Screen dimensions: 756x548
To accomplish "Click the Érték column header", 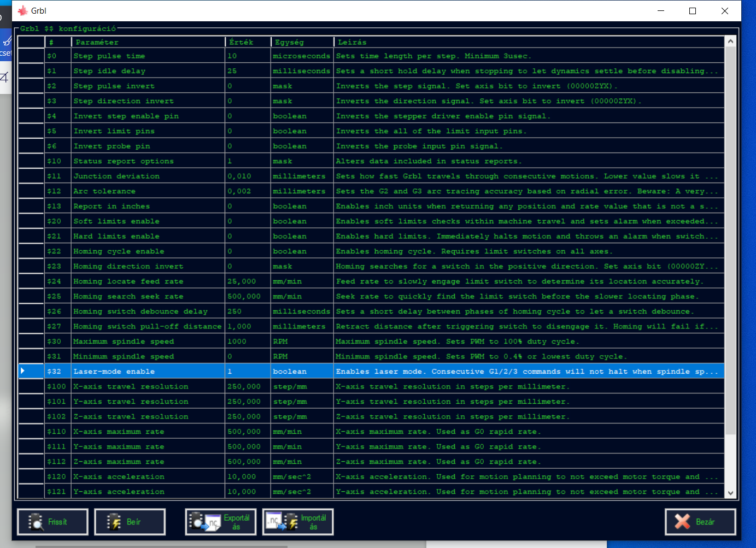I will pyautogui.click(x=248, y=42).
